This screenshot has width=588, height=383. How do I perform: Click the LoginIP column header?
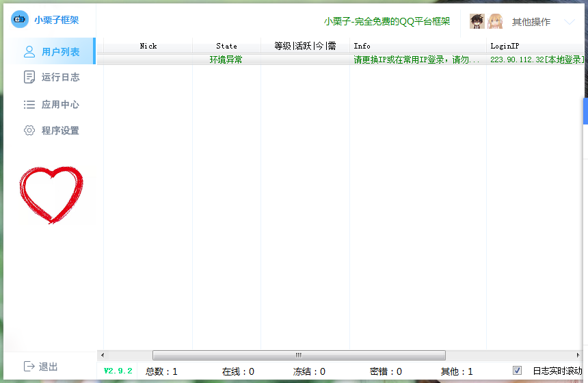(x=506, y=46)
